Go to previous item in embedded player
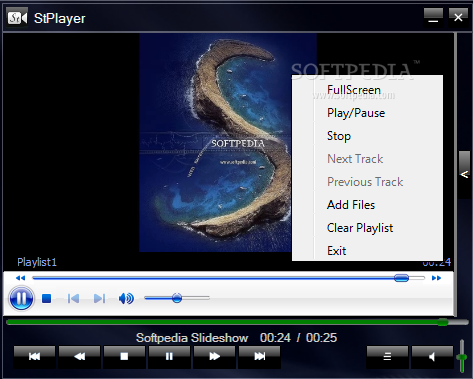This screenshot has height=379, width=473. point(73,298)
